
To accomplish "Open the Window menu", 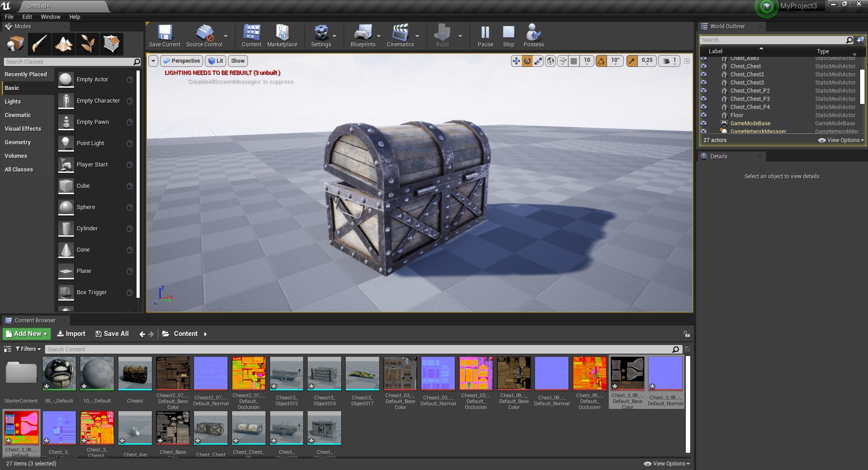I will (x=51, y=17).
